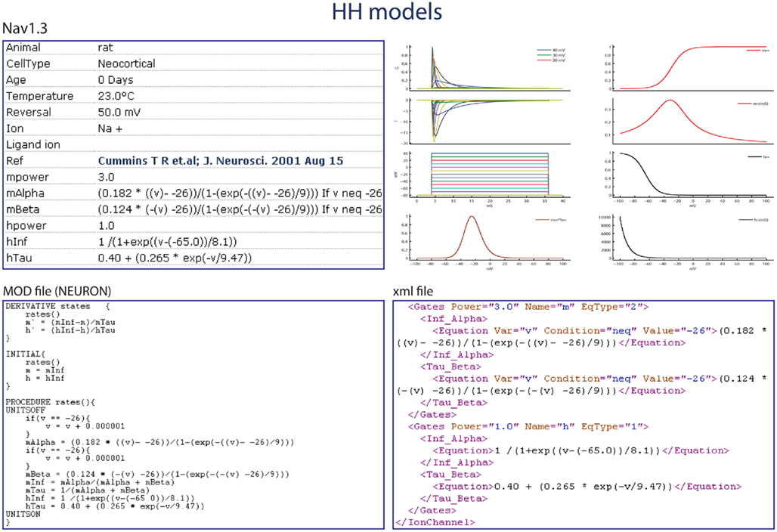Select the hpower value '1.0'
The height and width of the screenshot is (532, 777).
(106, 226)
